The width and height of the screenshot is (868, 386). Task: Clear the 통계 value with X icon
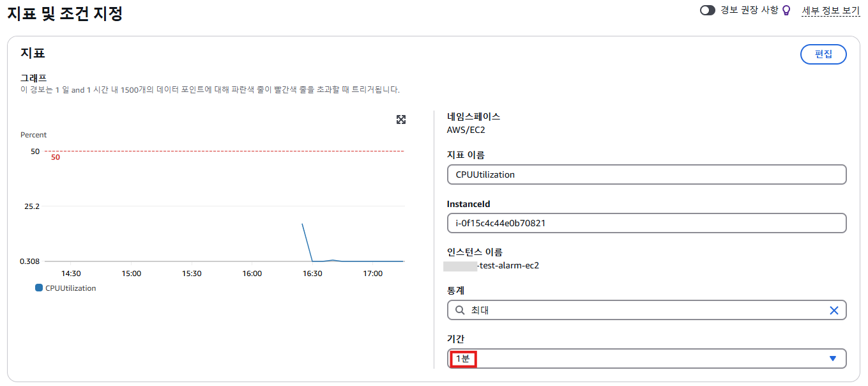[x=834, y=310]
